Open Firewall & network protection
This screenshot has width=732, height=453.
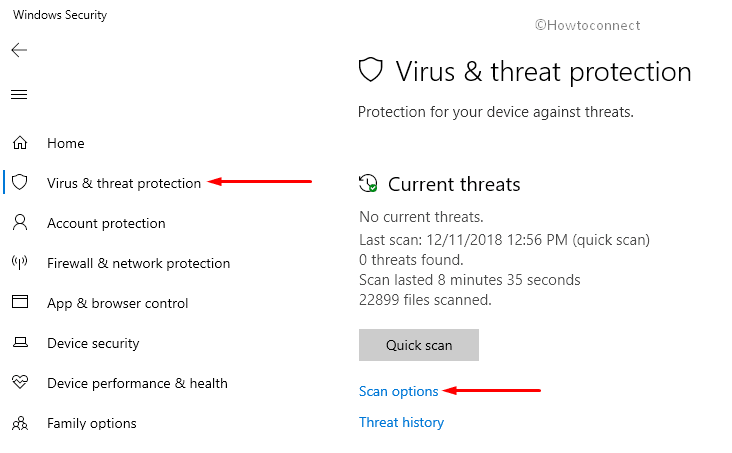pos(139,263)
